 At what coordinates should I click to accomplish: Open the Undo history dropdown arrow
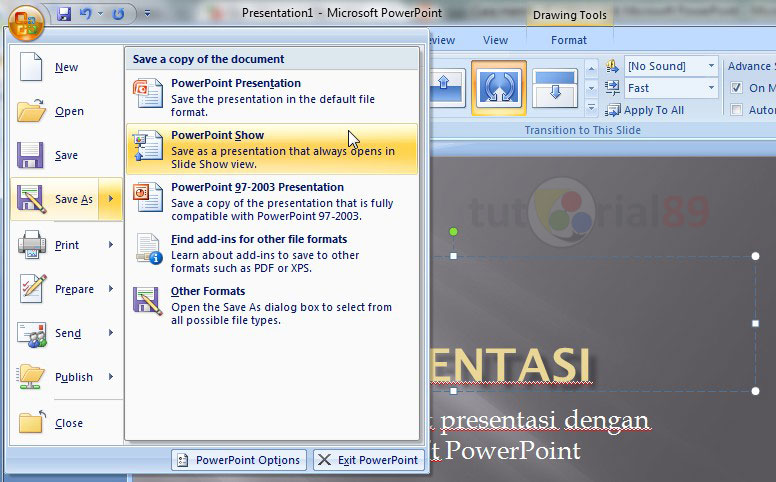[x=100, y=14]
